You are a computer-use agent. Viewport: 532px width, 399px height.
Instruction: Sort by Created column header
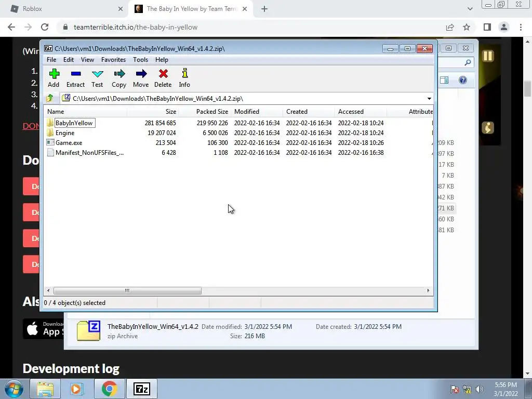tap(309, 112)
